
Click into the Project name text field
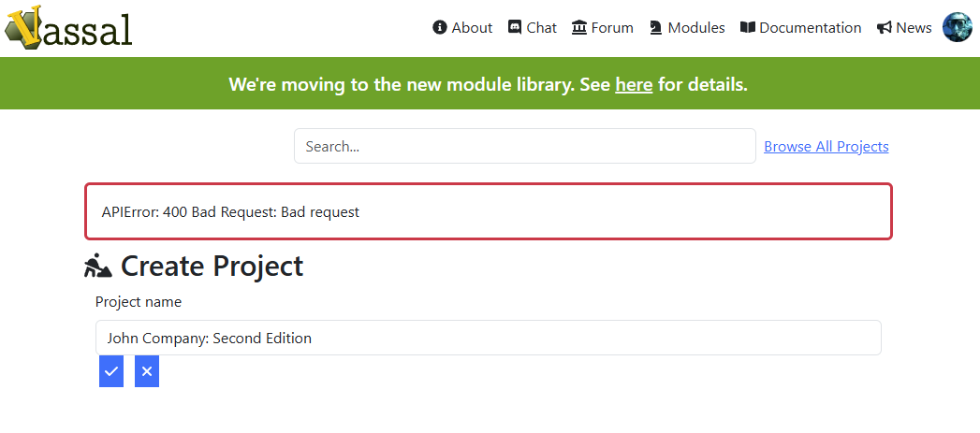point(488,338)
